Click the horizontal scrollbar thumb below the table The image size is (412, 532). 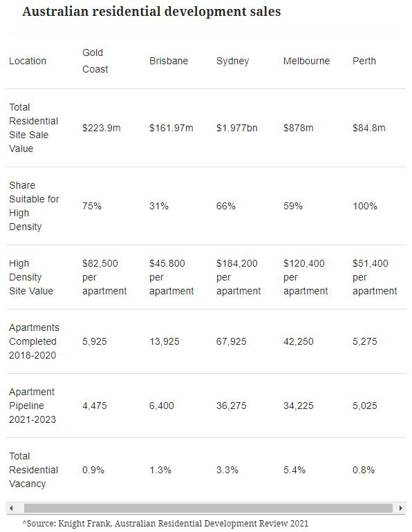point(208,508)
